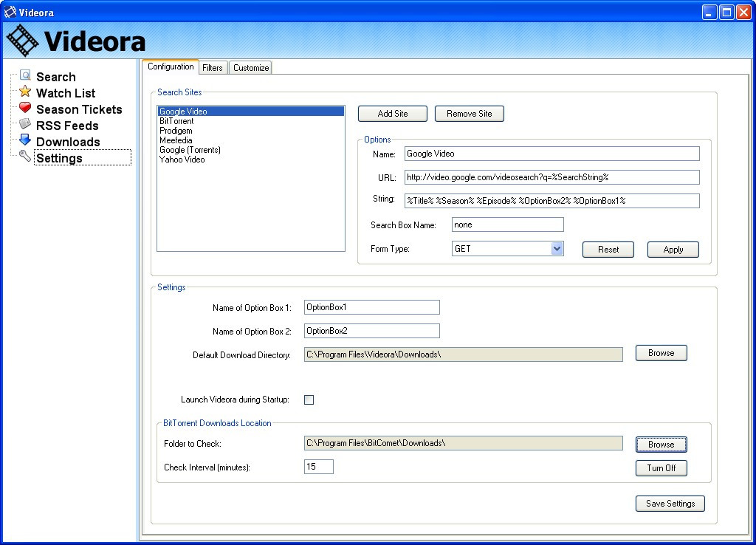Viewport: 756px width, 545px height.
Task: Click the Add Site button
Action: (393, 114)
